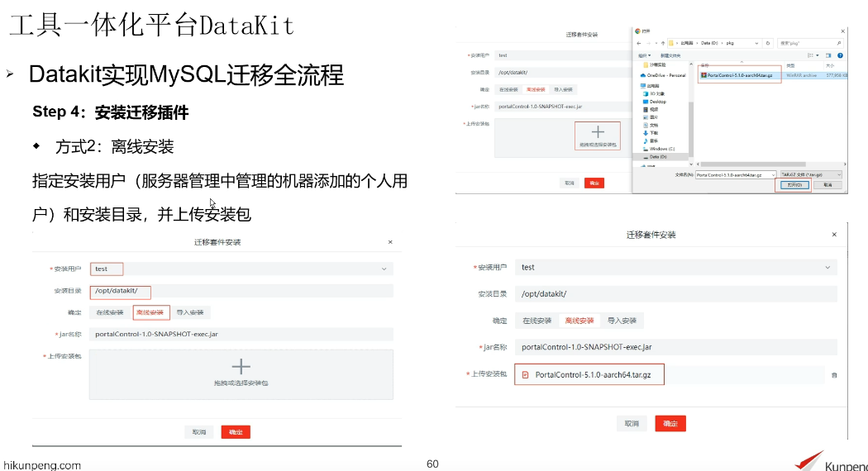Screen dimensions: 868x471
Task: Open the 音乐 music folder in the tree
Action: pyautogui.click(x=651, y=141)
